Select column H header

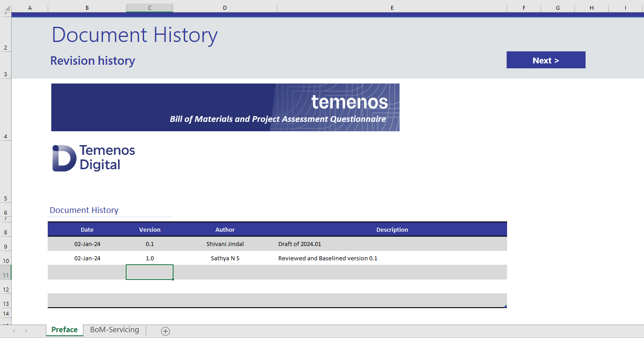591,8
